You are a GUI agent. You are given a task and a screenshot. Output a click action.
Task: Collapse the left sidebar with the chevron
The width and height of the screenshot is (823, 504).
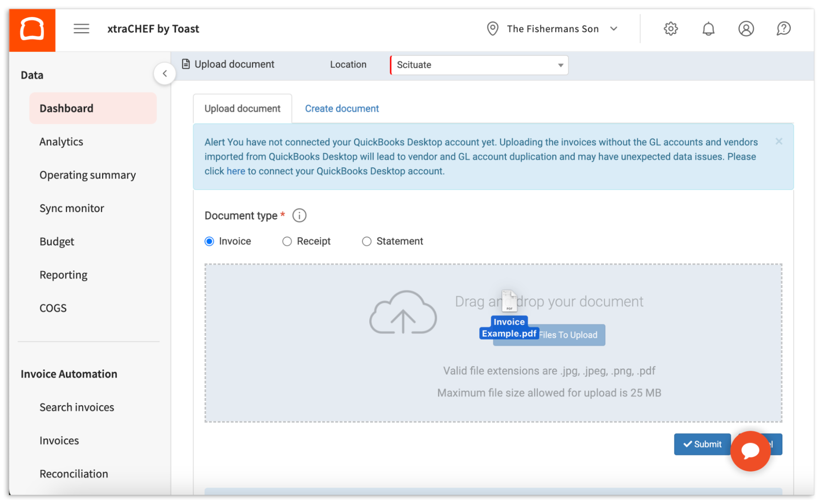[165, 73]
